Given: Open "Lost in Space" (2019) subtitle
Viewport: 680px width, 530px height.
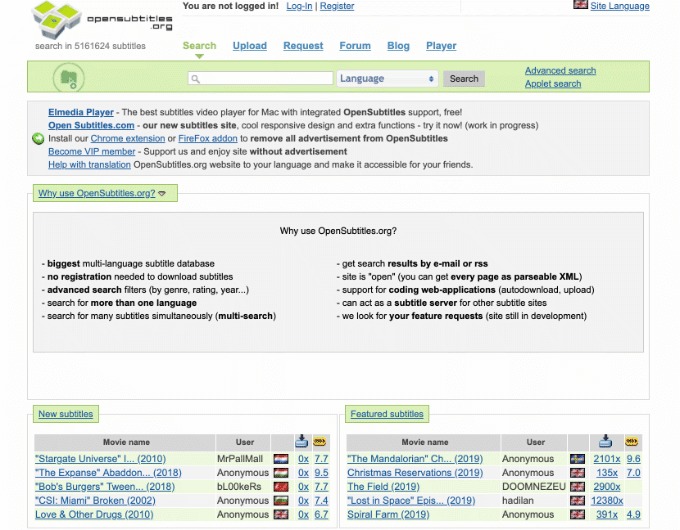Looking at the screenshot, I should pos(411,501).
